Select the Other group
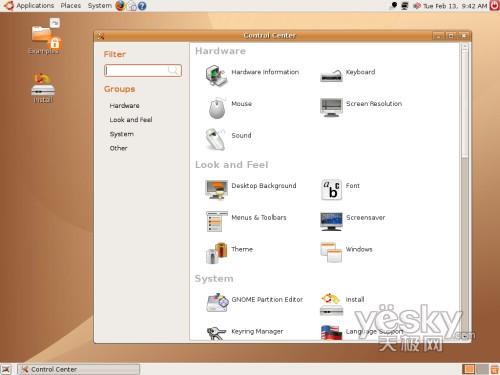Screen dimensions: 500x375 coord(118,148)
